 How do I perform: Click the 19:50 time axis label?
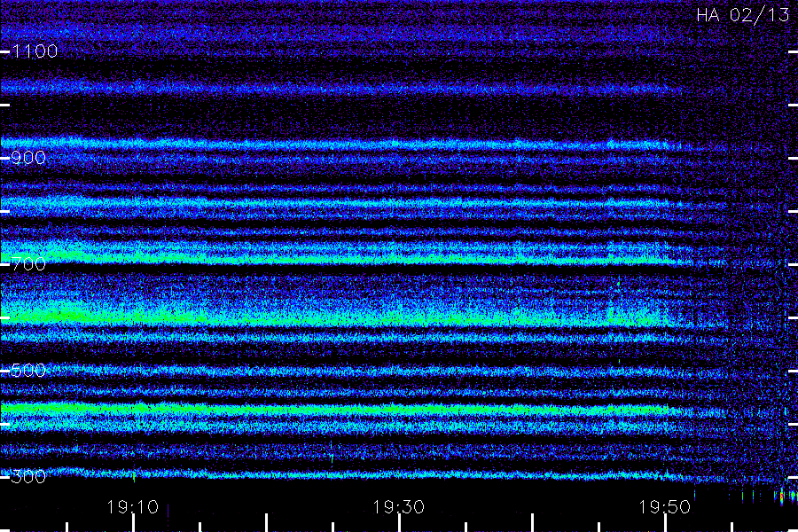665,507
